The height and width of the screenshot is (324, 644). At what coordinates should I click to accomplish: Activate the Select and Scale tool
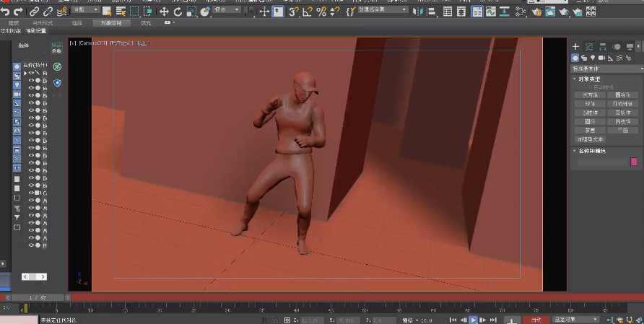click(191, 12)
